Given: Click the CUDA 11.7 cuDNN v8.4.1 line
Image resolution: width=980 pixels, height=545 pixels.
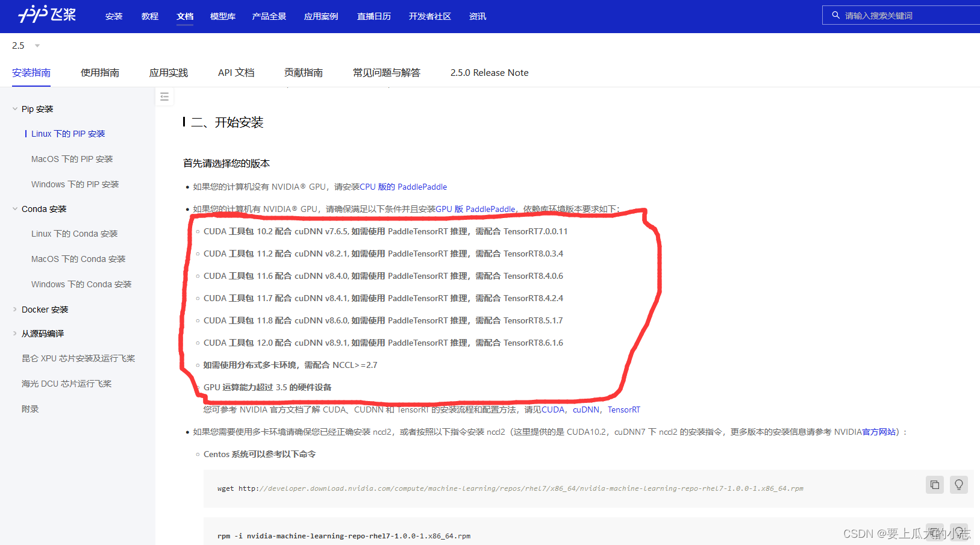Looking at the screenshot, I should click(383, 298).
